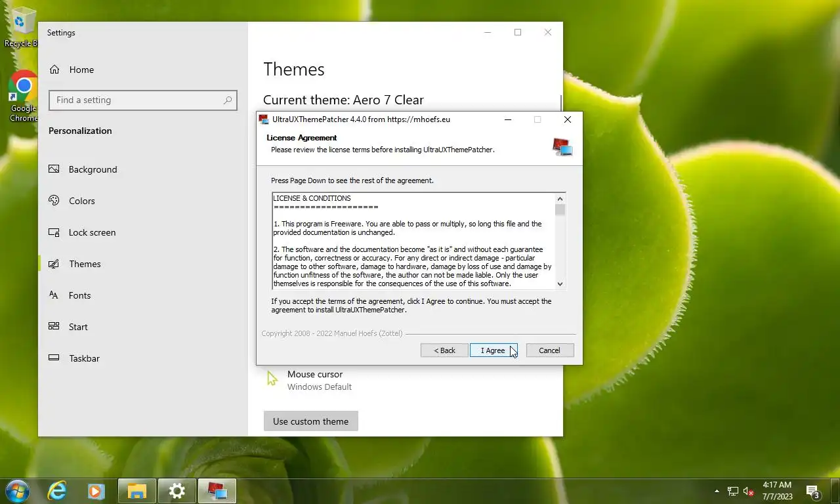This screenshot has height=504, width=840.
Task: Click the Background picture icon in sidebar
Action: tap(54, 169)
